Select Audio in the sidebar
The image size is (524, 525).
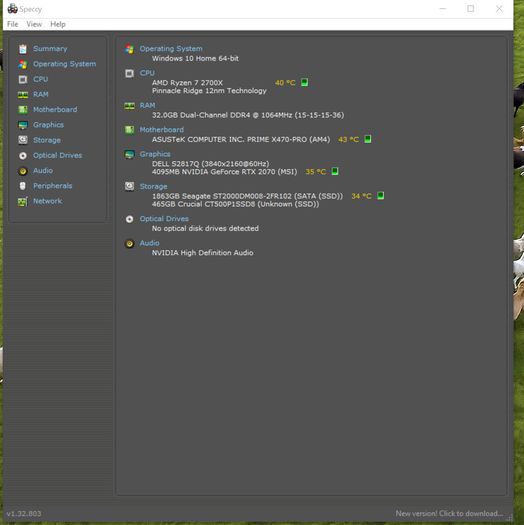pos(43,170)
